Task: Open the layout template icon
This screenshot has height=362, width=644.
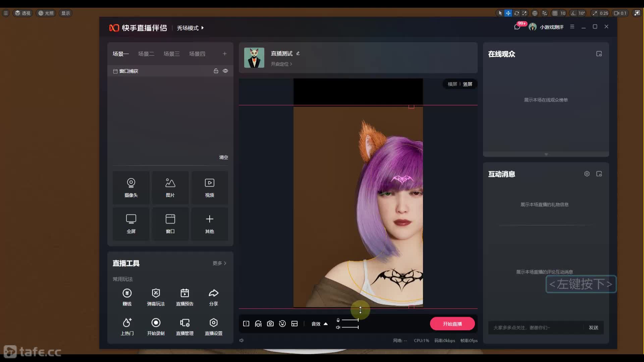Action: coord(294,324)
